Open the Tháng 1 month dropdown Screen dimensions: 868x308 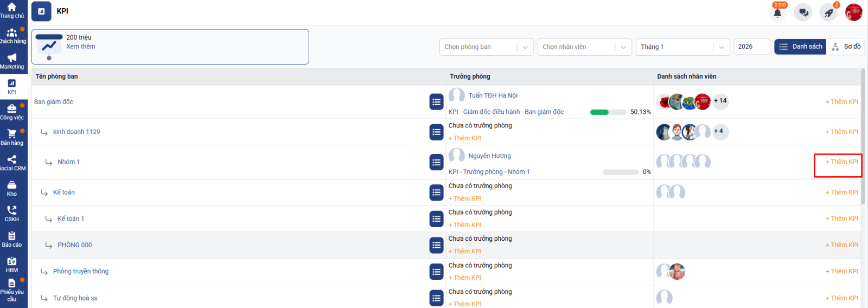click(x=682, y=47)
